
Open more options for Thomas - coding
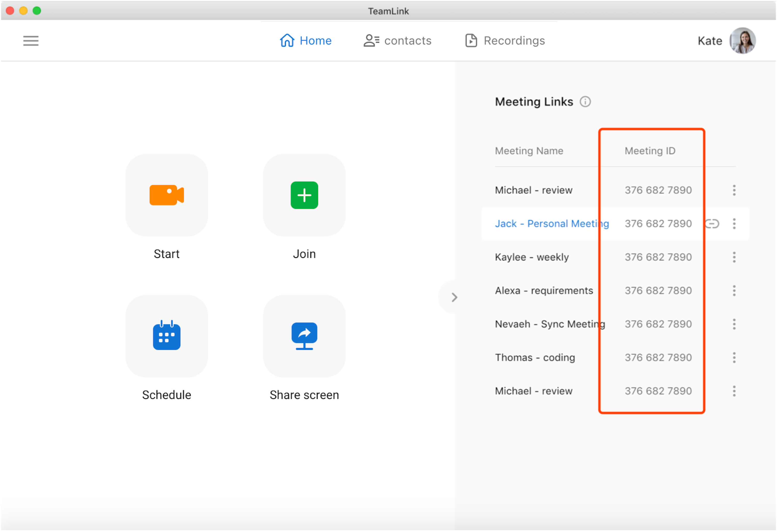734,358
